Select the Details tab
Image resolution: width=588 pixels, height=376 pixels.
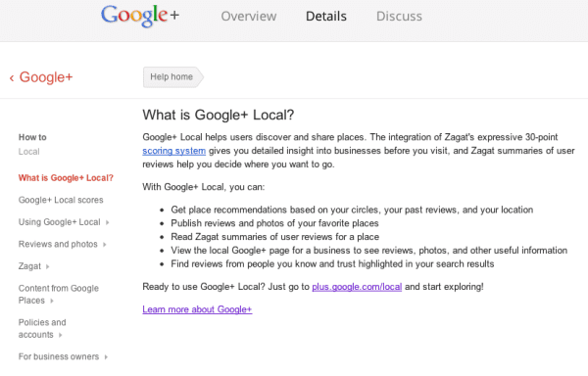click(326, 16)
